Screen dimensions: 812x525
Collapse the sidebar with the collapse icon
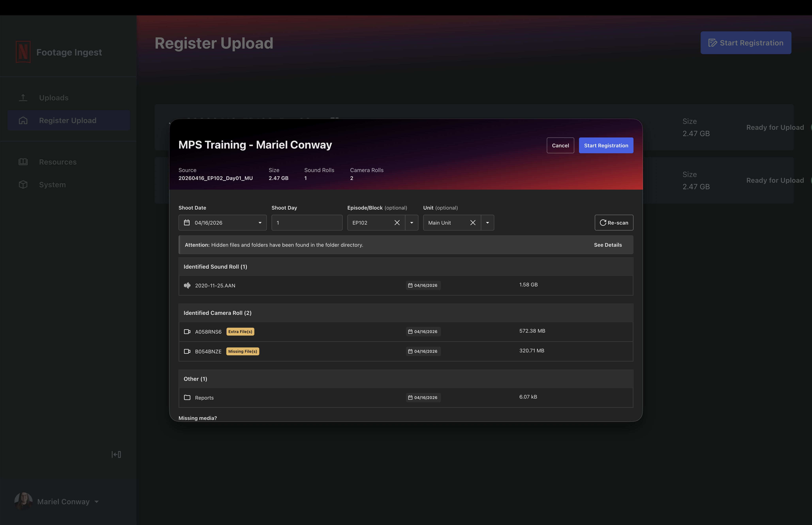click(x=116, y=454)
